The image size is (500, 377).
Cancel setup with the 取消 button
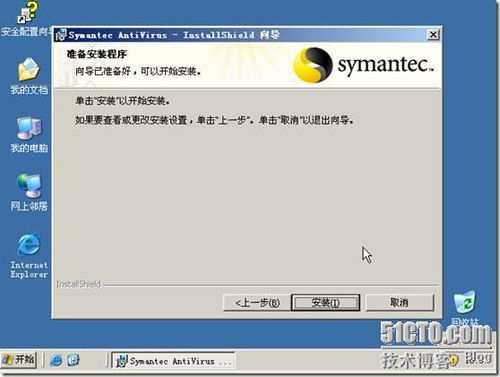[400, 303]
